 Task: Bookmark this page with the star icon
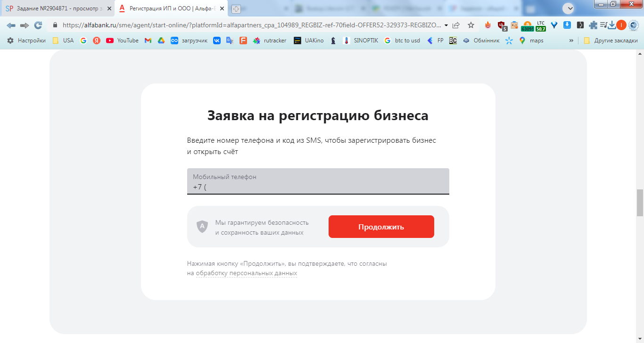click(471, 25)
